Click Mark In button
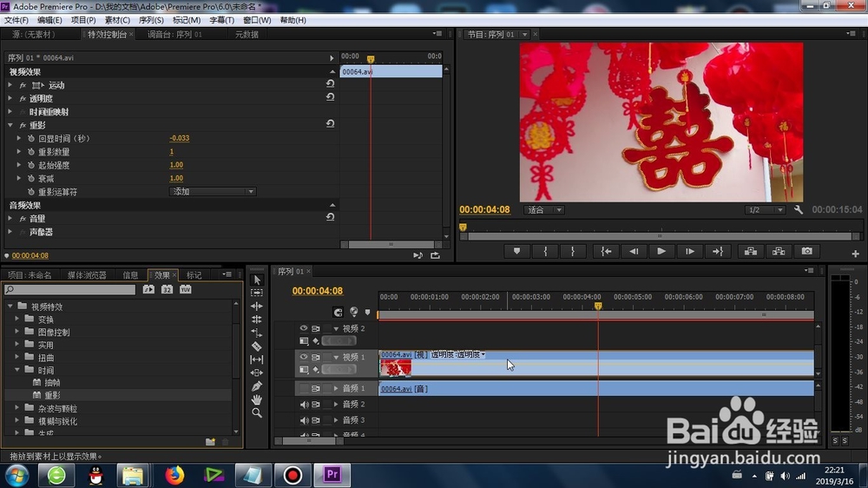This screenshot has height=488, width=868. [x=545, y=252]
